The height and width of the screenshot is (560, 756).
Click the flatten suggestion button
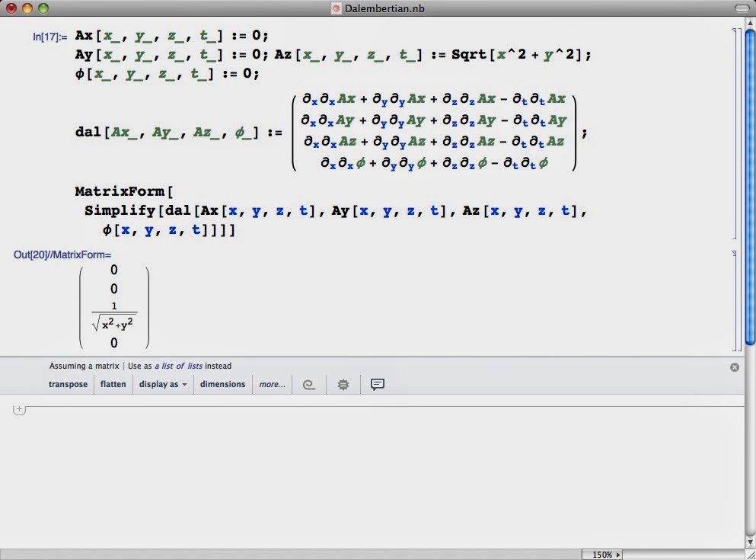point(113,384)
